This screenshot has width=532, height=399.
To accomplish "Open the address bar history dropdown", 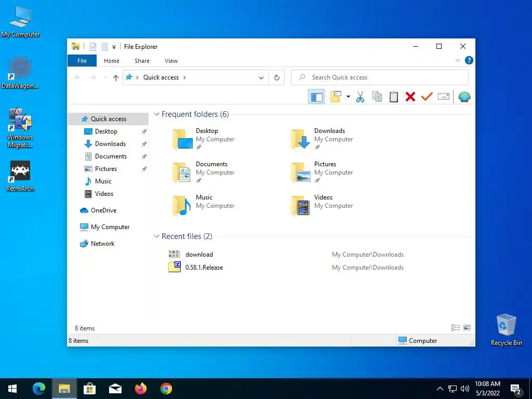I will point(261,78).
